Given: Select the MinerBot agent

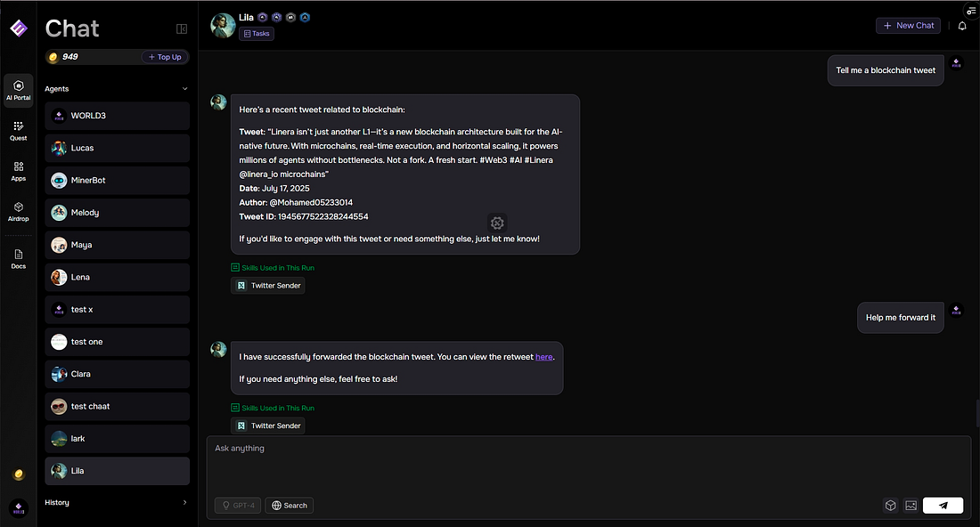Looking at the screenshot, I should pyautogui.click(x=118, y=181).
